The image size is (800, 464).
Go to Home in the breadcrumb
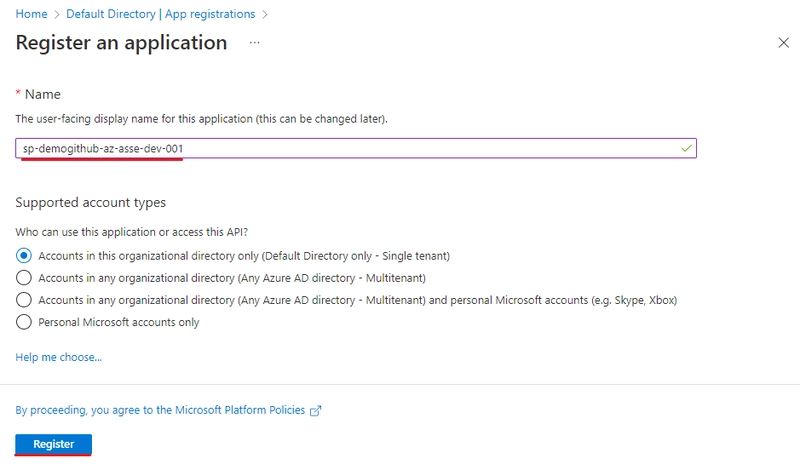point(31,14)
